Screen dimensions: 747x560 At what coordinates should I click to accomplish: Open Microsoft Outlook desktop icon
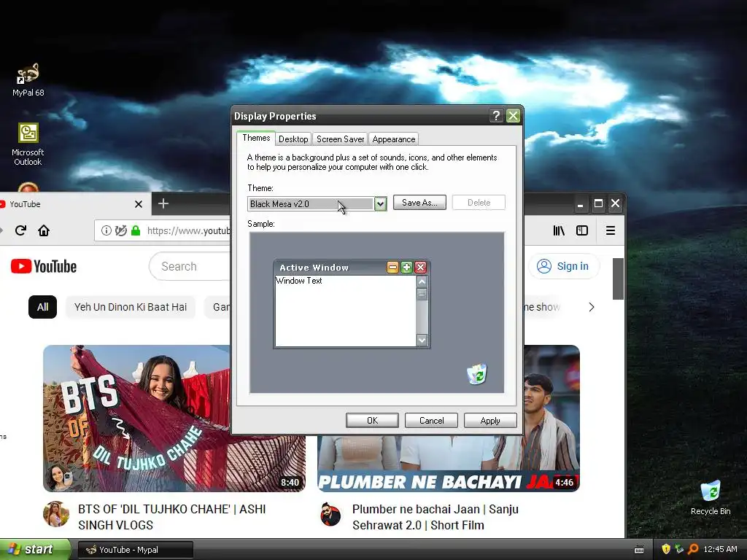click(28, 144)
